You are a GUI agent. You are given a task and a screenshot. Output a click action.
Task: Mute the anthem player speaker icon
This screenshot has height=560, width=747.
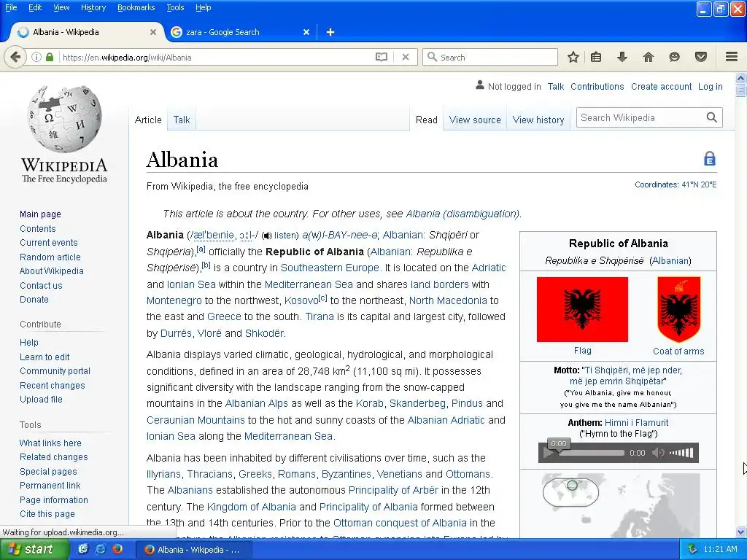pyautogui.click(x=658, y=453)
